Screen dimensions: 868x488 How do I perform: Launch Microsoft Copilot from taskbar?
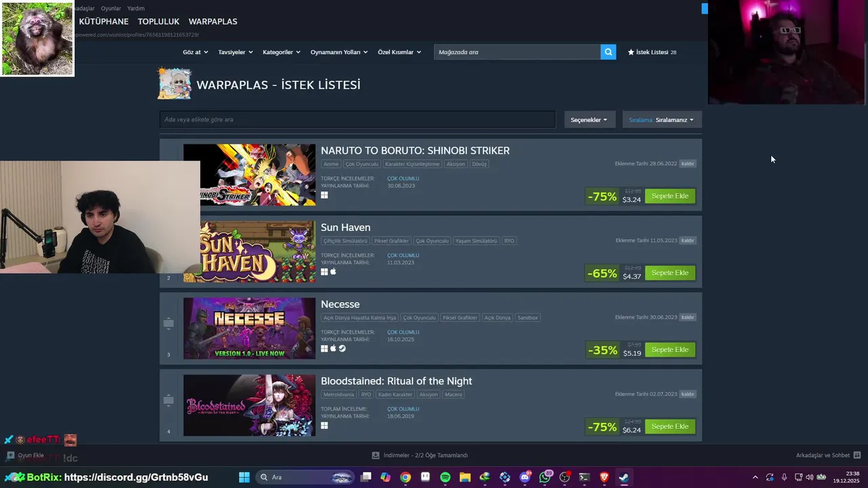tap(385, 477)
